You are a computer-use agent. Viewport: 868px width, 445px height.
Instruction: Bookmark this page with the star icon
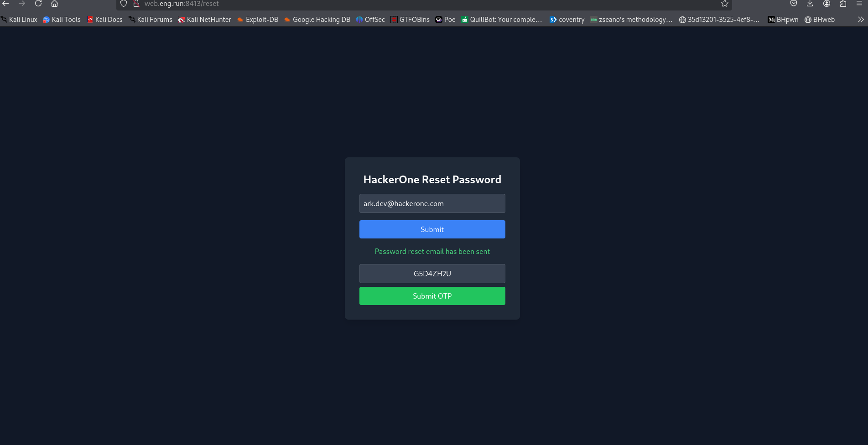coord(724,4)
